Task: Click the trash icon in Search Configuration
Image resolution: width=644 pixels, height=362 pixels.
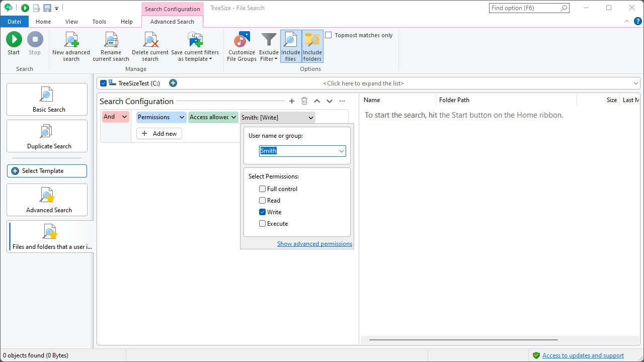Action: coord(304,101)
